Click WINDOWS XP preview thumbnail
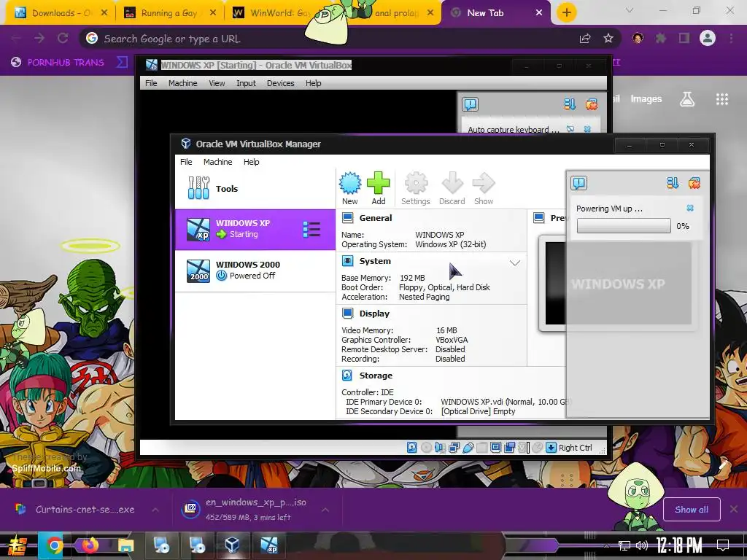Viewport: 747px width, 560px height. [x=618, y=284]
